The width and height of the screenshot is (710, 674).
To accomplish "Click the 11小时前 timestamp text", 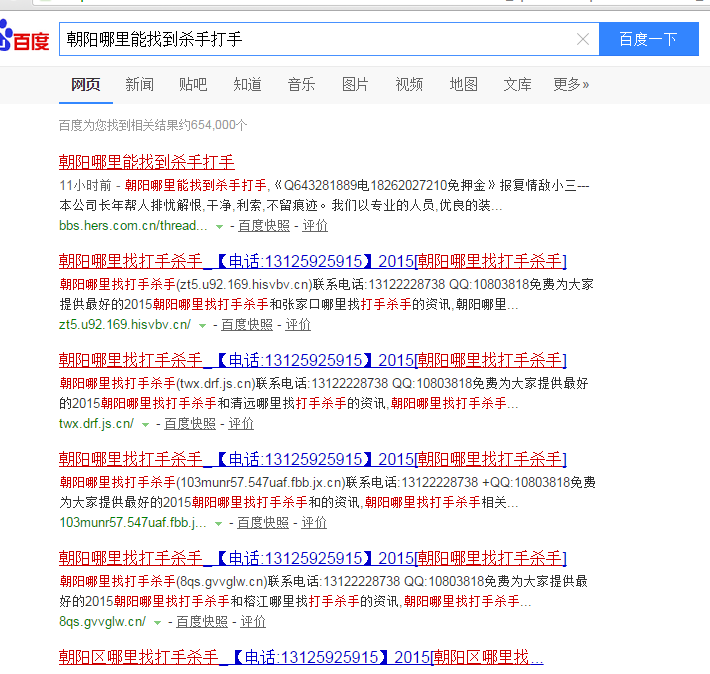I will point(85,185).
